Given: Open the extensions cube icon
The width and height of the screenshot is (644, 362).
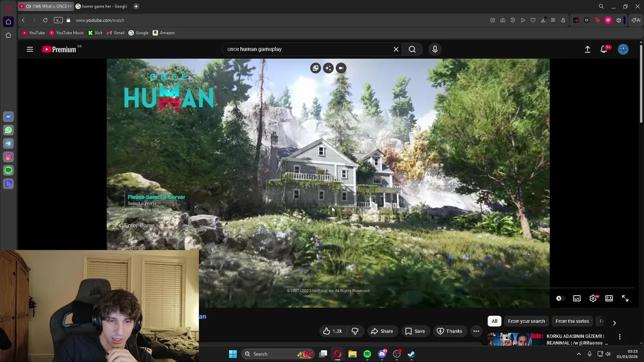Looking at the screenshot, I should [x=619, y=20].
